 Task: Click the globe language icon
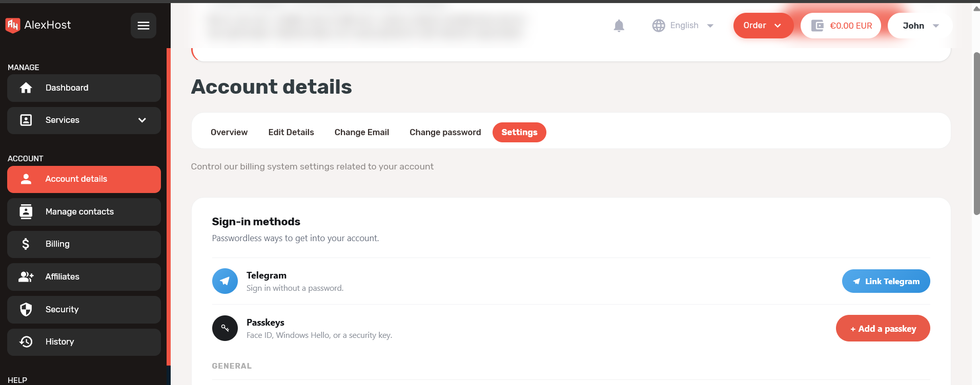(659, 26)
